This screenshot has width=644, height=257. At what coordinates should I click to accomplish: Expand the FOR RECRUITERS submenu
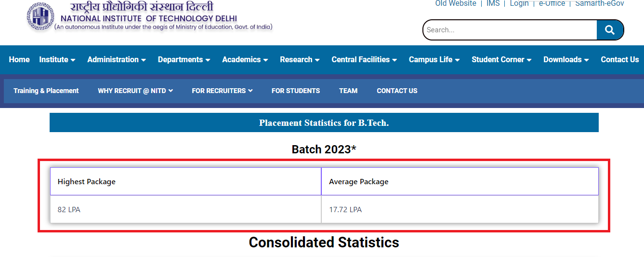[x=222, y=91]
